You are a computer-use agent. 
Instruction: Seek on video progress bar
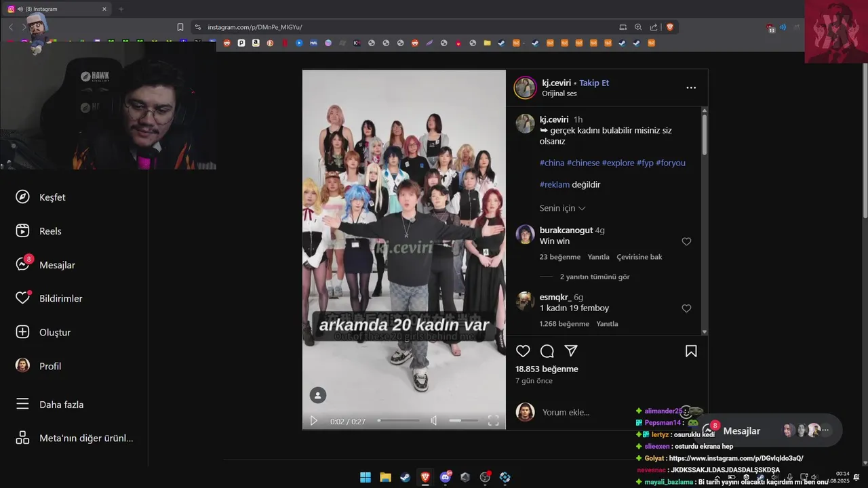pyautogui.click(x=399, y=421)
